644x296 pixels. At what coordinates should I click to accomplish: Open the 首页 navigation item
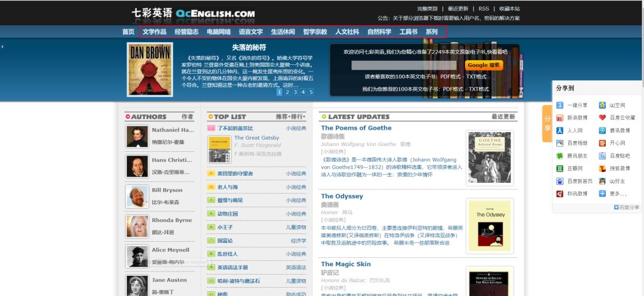pyautogui.click(x=128, y=32)
